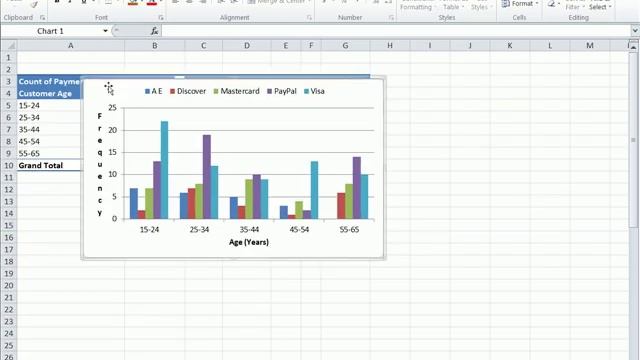Select cell A6 containing 25-34
640x360 pixels.
(x=49, y=118)
